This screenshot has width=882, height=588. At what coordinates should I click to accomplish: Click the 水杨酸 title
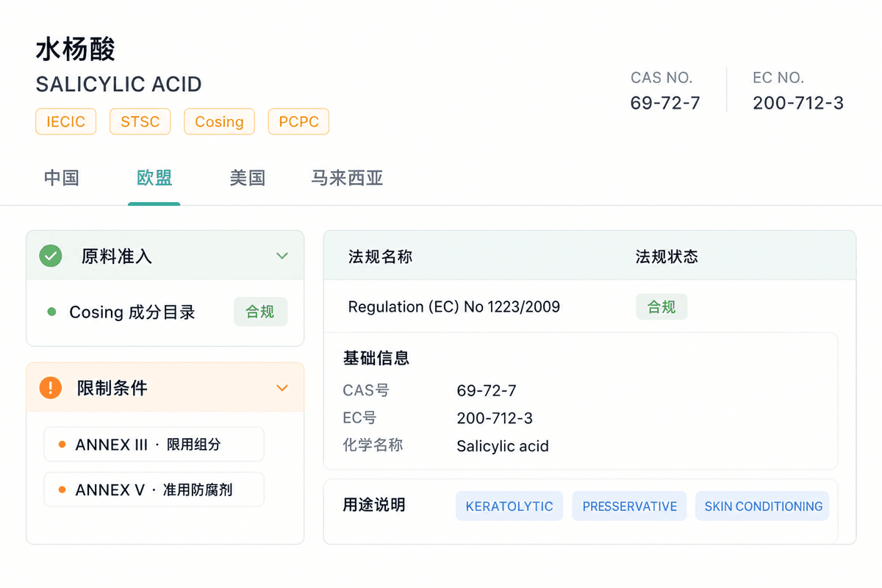point(76,49)
